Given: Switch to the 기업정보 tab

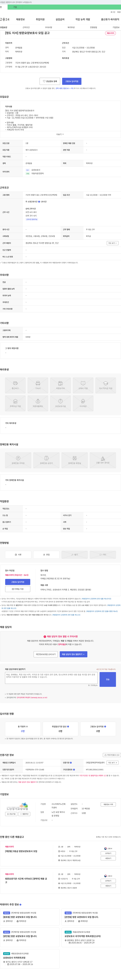Looking at the screenshot, I should (116, 27).
